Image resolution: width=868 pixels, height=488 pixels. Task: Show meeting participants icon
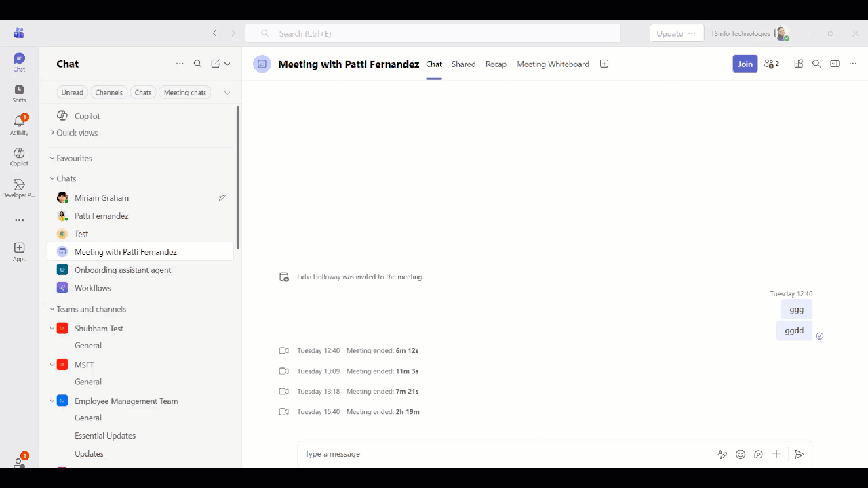point(771,64)
